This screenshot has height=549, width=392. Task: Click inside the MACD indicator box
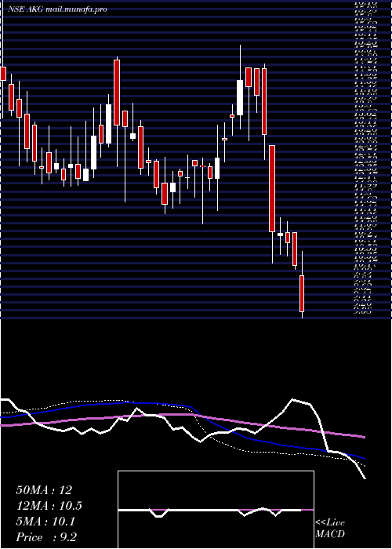click(216, 510)
